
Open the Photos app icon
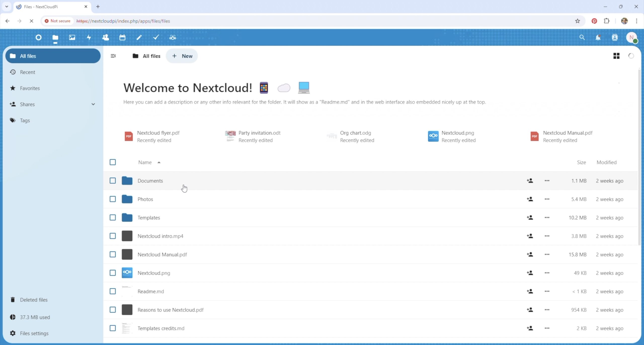click(x=72, y=37)
